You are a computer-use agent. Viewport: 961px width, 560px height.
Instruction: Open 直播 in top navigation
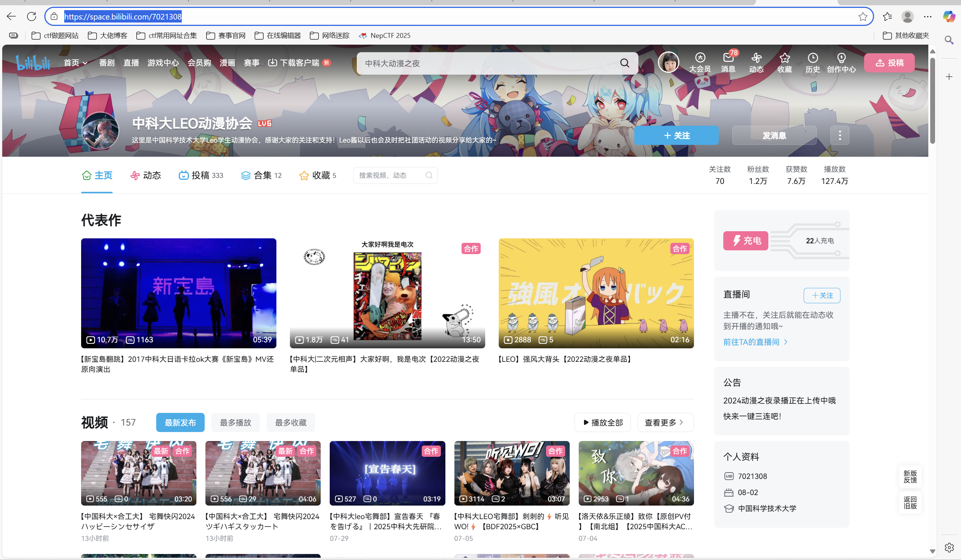(x=131, y=63)
